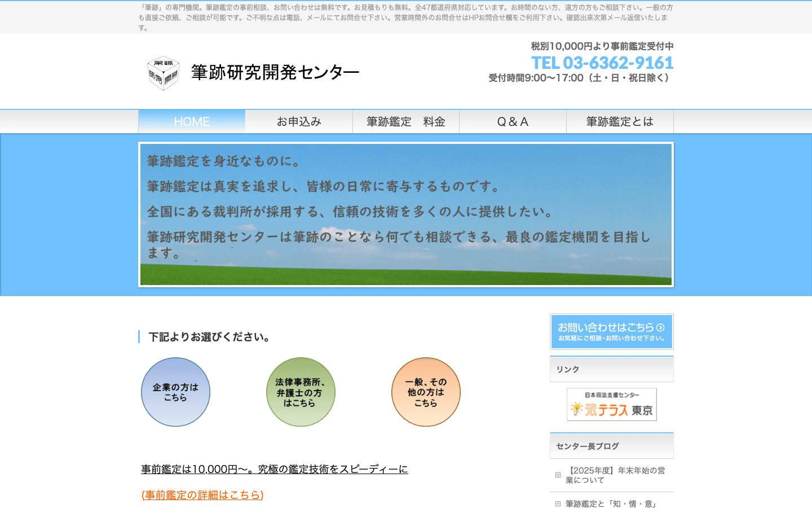
Task: Click bullet icon beside 年末年始の営業 post
Action: [x=558, y=475]
